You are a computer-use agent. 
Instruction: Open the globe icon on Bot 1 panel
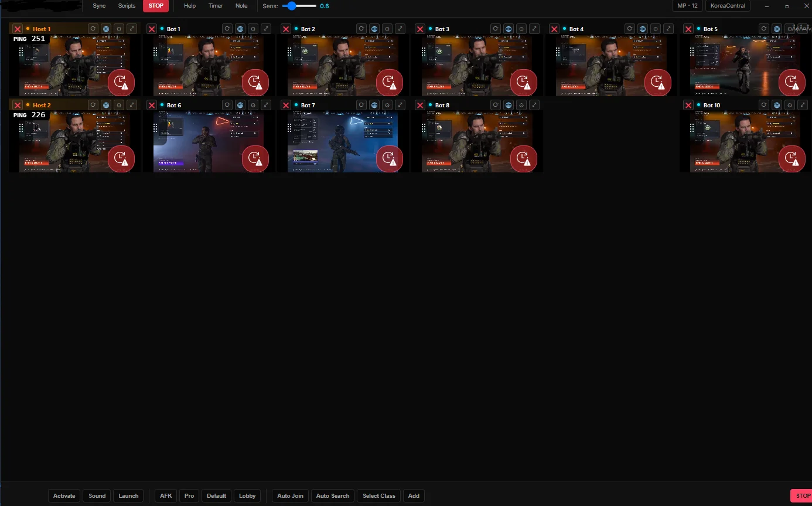(240, 28)
